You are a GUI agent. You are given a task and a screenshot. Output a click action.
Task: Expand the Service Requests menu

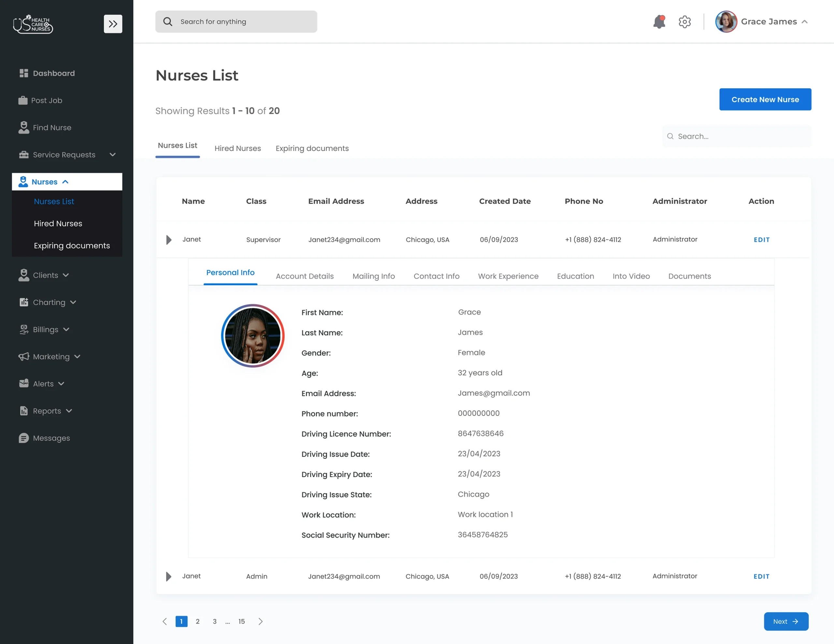[112, 154]
